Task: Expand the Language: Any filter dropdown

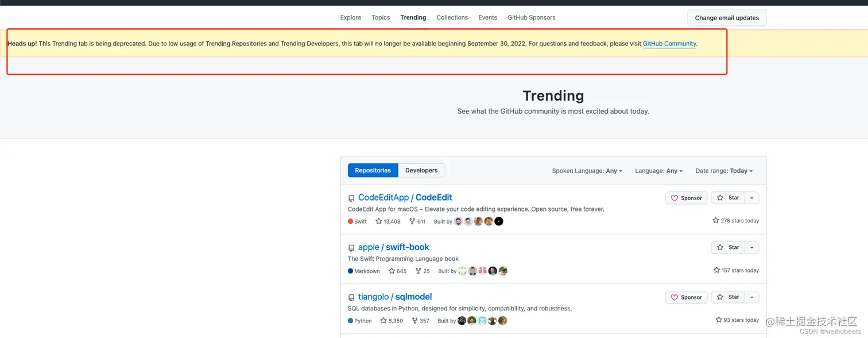Action: click(659, 171)
